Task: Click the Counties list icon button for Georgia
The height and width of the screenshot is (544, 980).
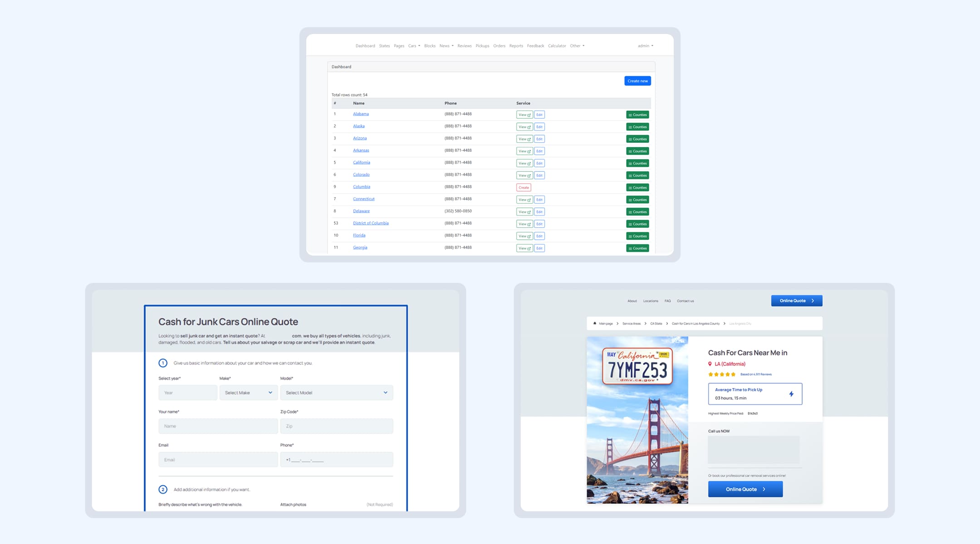Action: click(637, 248)
